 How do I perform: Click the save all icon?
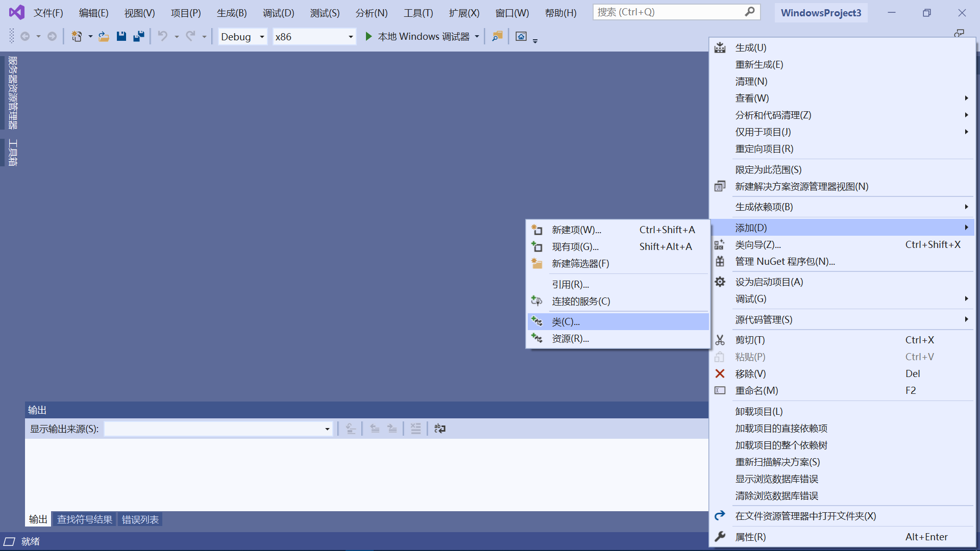138,36
